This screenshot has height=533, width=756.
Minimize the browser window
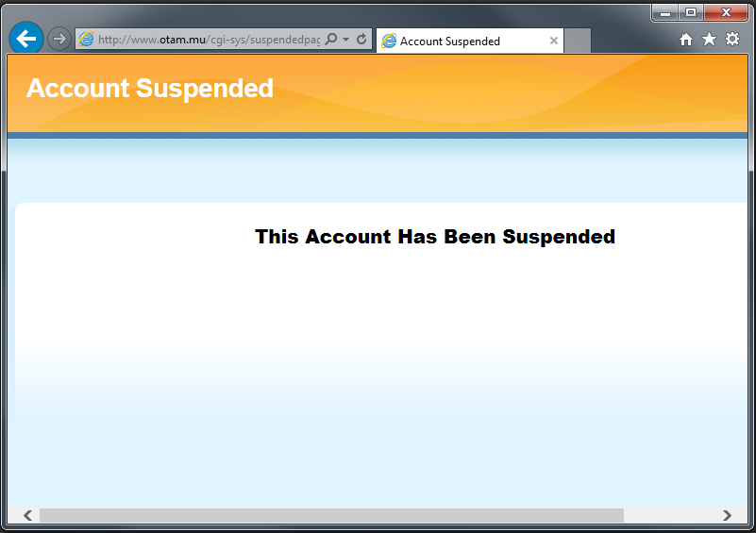[665, 12]
